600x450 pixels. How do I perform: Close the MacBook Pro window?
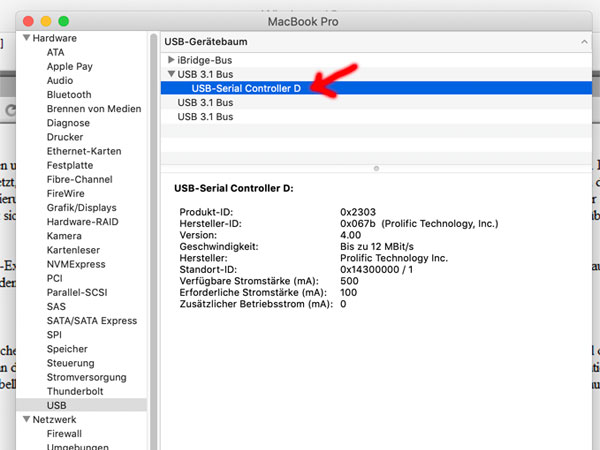28,21
